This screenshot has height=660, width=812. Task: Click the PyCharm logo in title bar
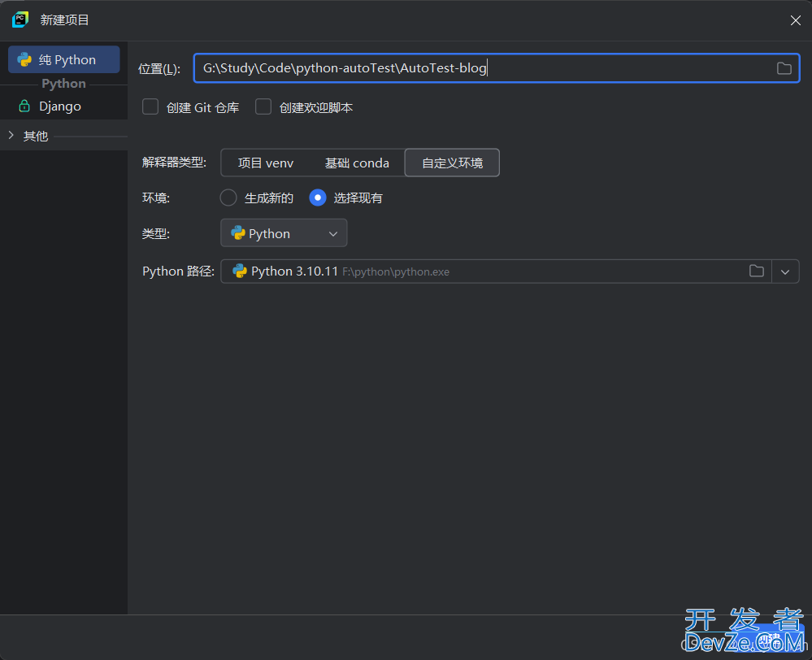(20, 20)
